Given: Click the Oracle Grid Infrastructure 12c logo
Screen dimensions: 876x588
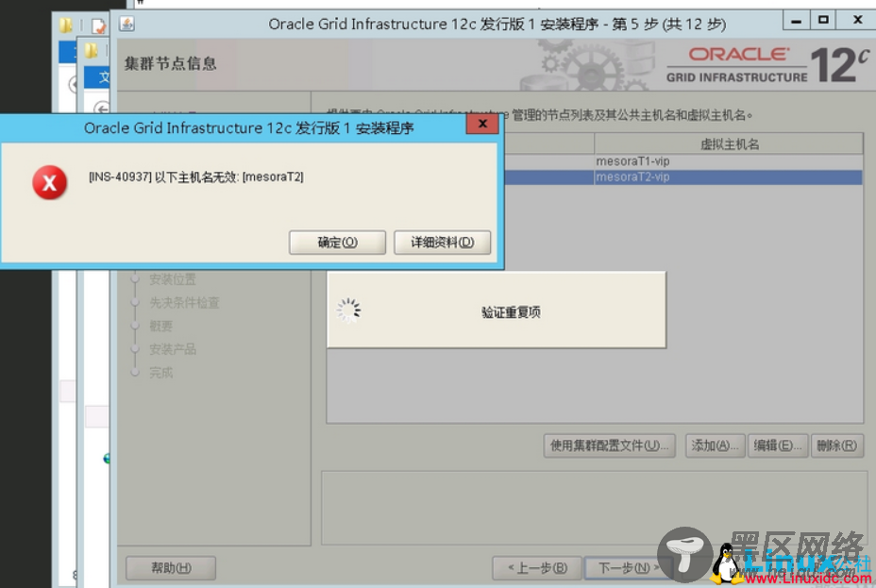Looking at the screenshot, I should pyautogui.click(x=767, y=65).
